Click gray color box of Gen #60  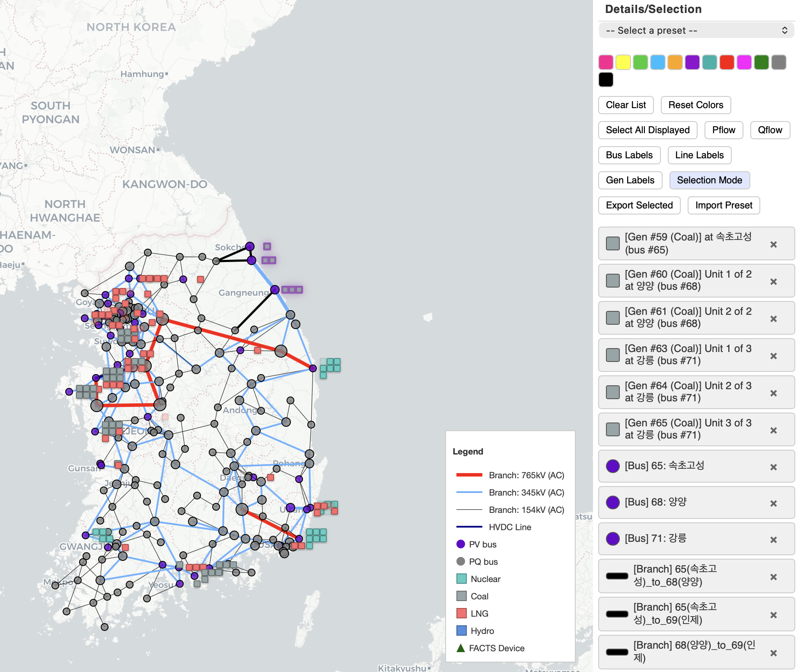point(612,281)
